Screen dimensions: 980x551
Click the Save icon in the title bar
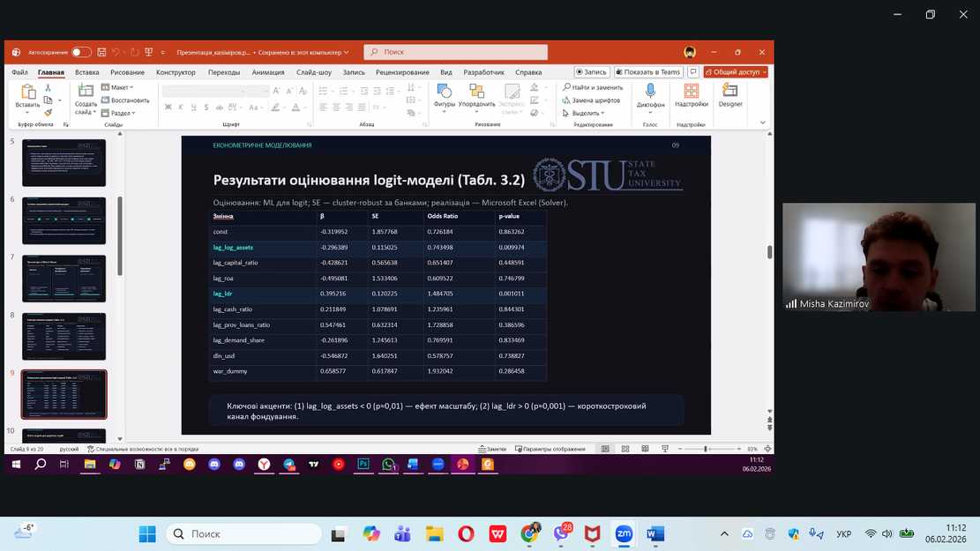click(x=102, y=52)
